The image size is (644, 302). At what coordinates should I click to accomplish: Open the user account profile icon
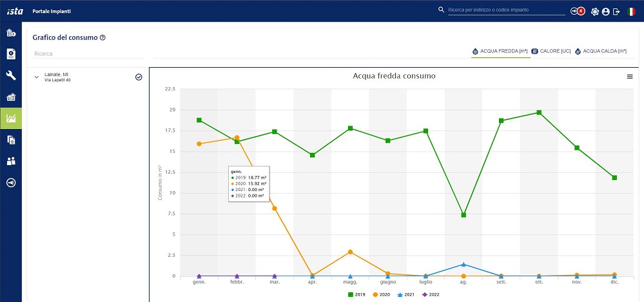(x=605, y=11)
